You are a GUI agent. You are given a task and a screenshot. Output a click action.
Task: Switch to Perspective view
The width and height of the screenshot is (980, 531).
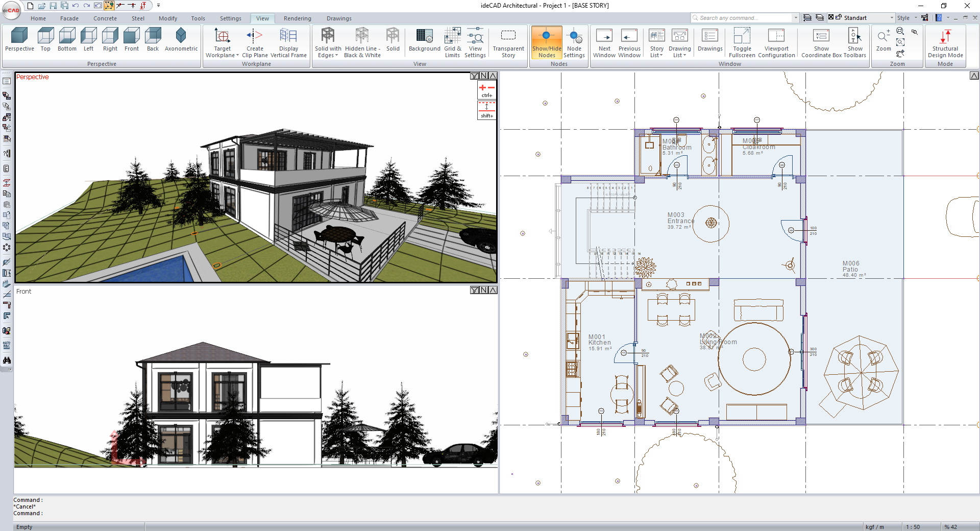(x=19, y=40)
